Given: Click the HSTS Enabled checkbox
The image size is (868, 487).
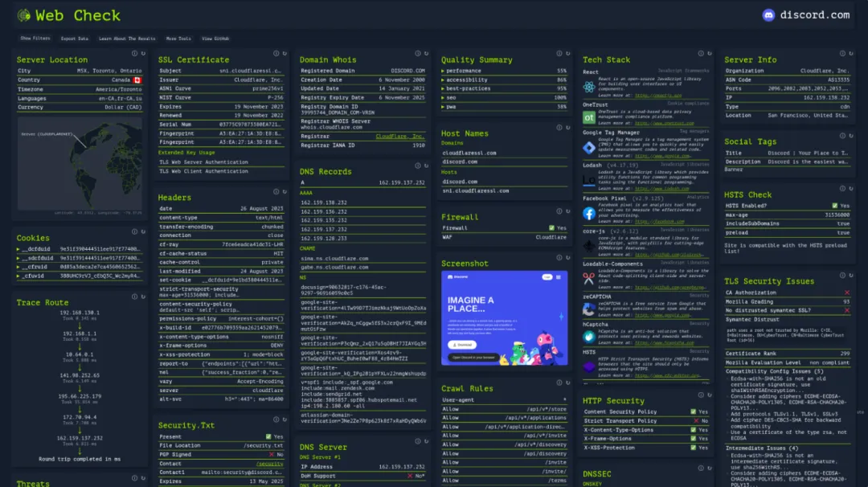Looking at the screenshot, I should click(835, 206).
